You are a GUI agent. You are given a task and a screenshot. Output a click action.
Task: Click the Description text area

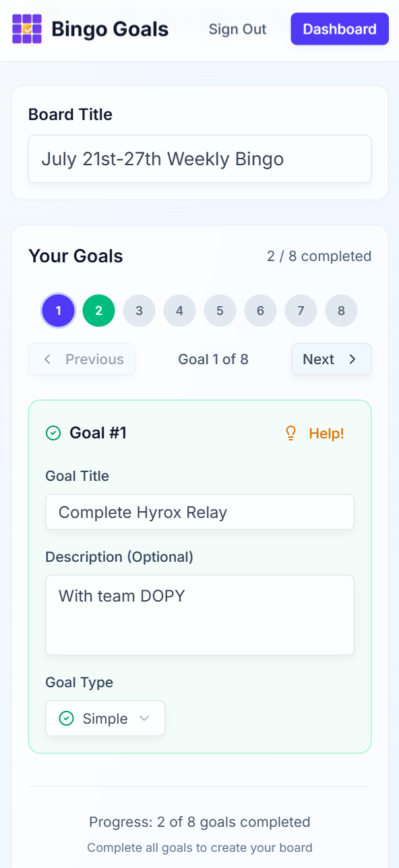(x=199, y=615)
